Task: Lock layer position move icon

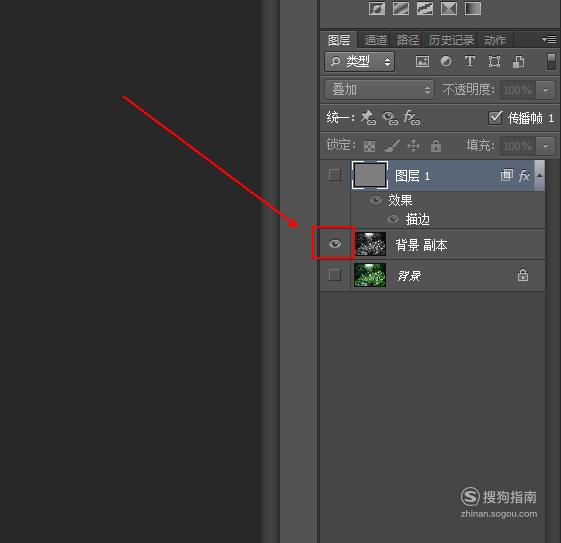Action: pos(413,146)
